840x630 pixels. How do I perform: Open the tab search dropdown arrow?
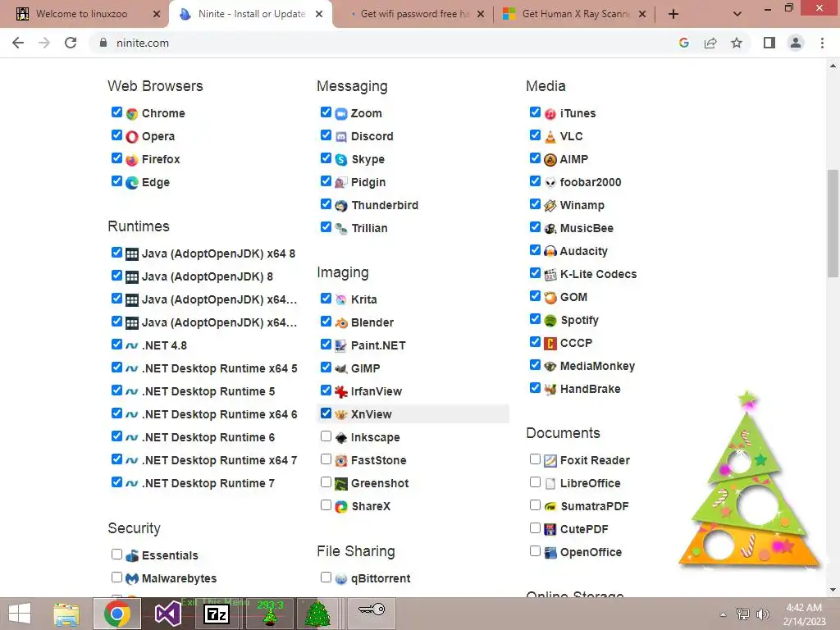737,14
